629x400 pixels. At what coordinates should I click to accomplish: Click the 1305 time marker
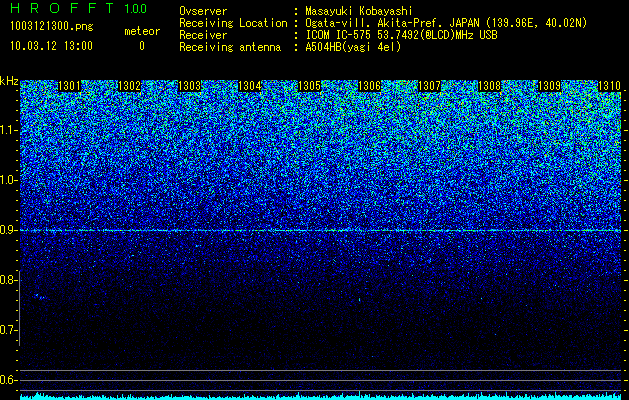(309, 86)
